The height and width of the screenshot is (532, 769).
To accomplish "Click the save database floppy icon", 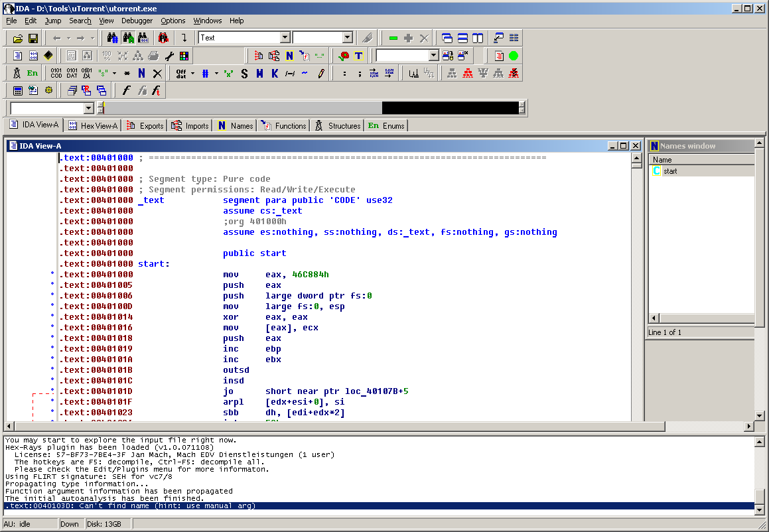I will (x=33, y=38).
